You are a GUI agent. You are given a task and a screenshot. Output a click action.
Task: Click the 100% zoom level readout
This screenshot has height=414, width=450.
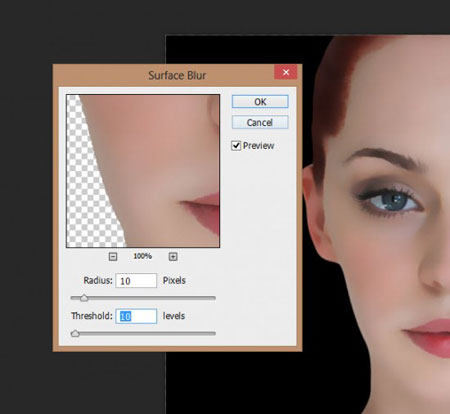pos(143,256)
